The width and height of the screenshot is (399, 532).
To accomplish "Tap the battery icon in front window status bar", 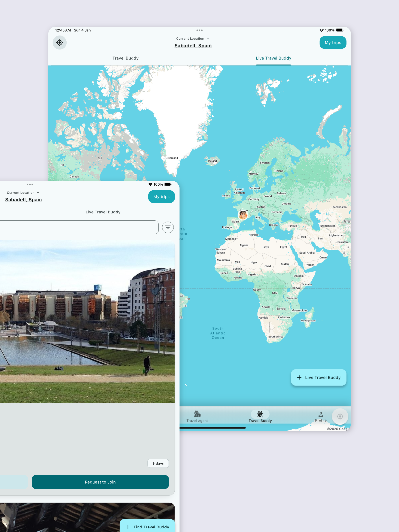I will (168, 184).
